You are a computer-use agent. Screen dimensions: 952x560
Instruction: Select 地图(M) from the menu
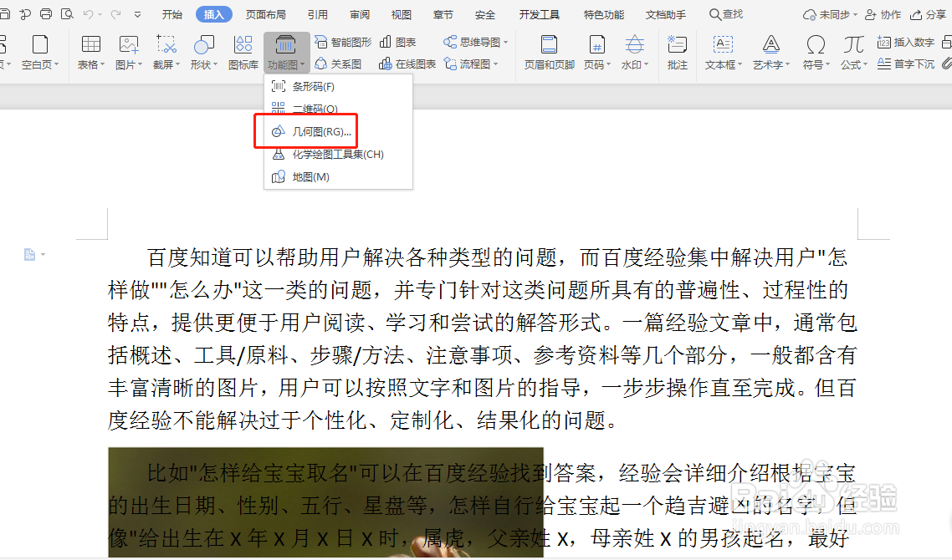(x=338, y=177)
